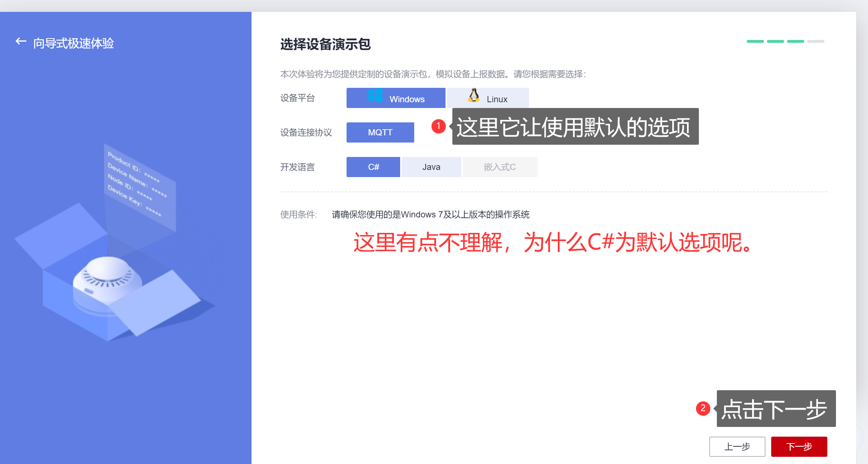Select Java development language

pyautogui.click(x=431, y=167)
